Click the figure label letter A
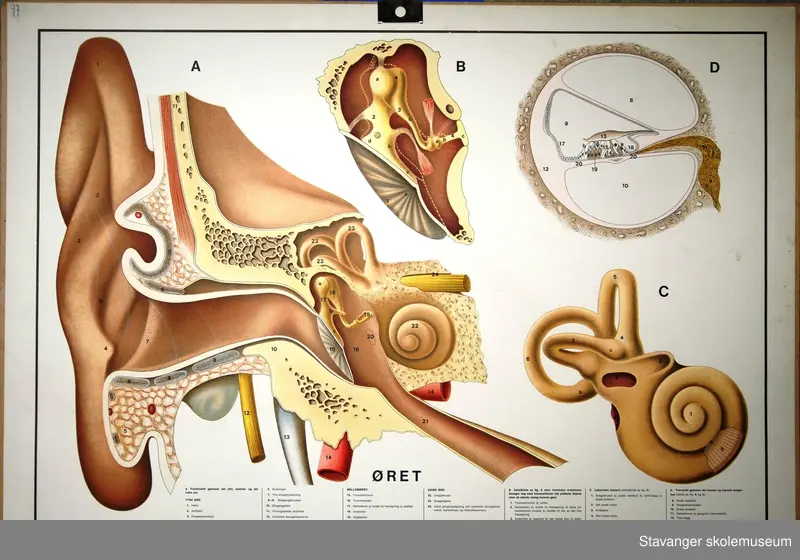 click(197, 67)
